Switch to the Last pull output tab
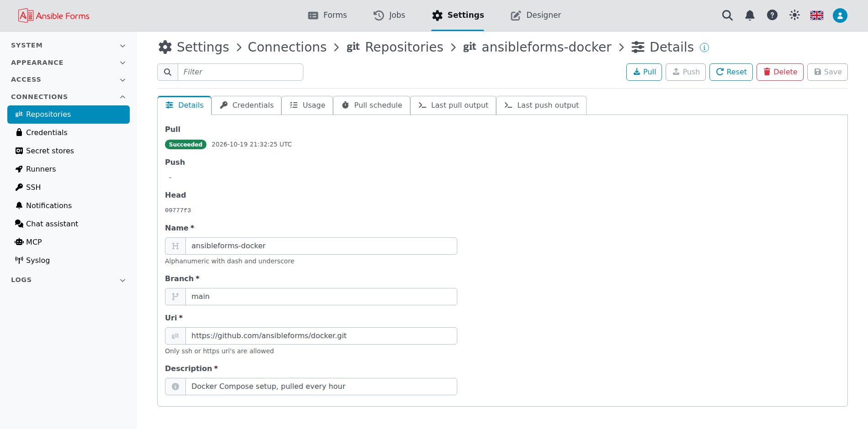This screenshot has width=868, height=429. click(x=453, y=105)
